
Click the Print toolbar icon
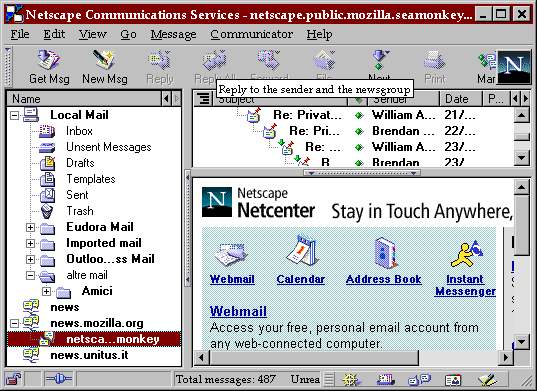tap(435, 67)
